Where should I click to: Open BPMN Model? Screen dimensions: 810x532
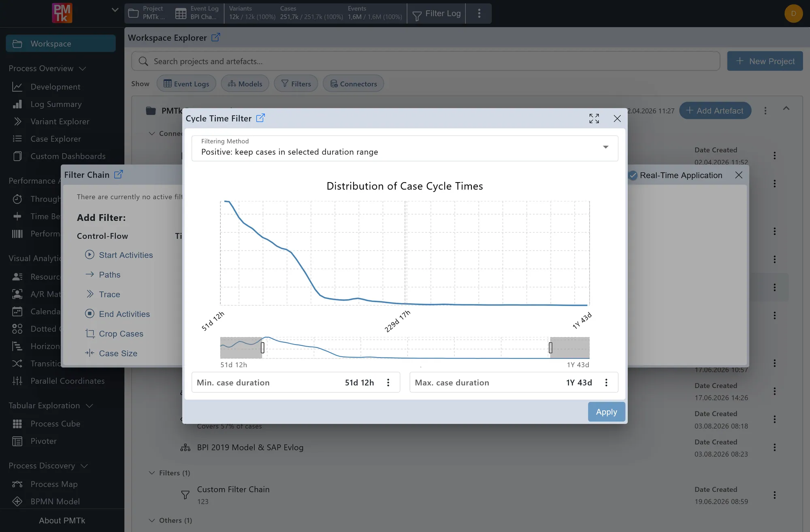click(x=55, y=502)
